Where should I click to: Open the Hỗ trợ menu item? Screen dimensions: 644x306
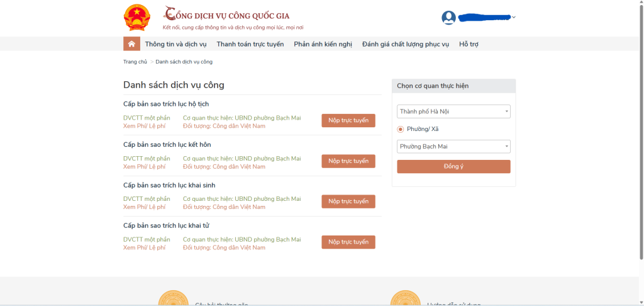[x=473, y=44]
